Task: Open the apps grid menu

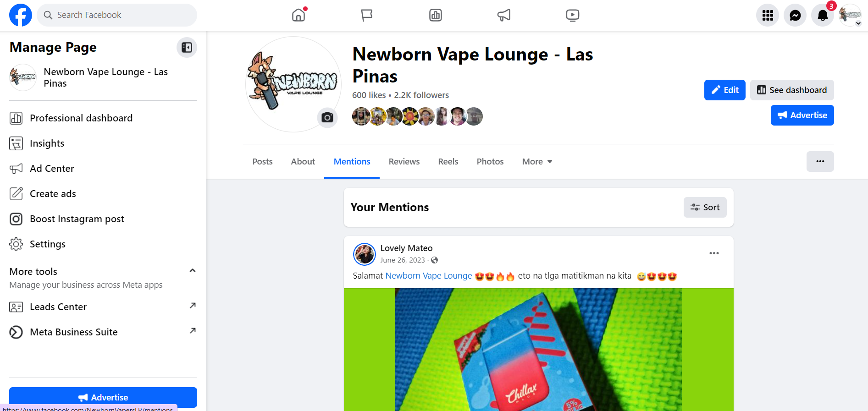Action: point(768,16)
